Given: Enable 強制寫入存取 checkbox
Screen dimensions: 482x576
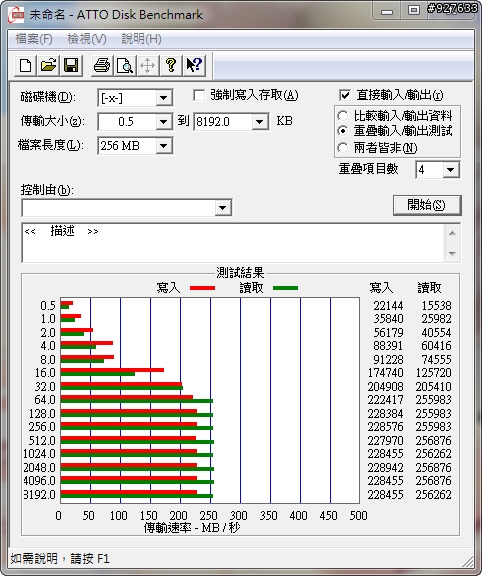Looking at the screenshot, I should click(199, 96).
